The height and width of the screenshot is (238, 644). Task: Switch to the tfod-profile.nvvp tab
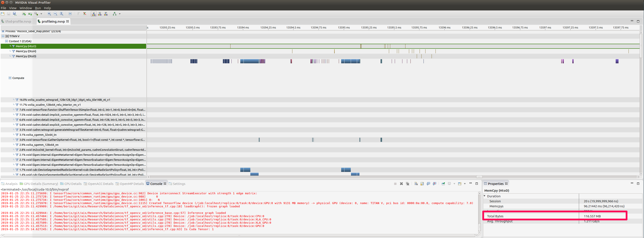(18, 22)
